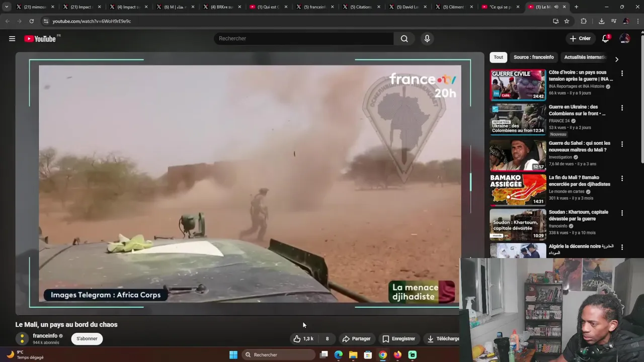Dislike the video with thumbs-down button

[x=327, y=339]
